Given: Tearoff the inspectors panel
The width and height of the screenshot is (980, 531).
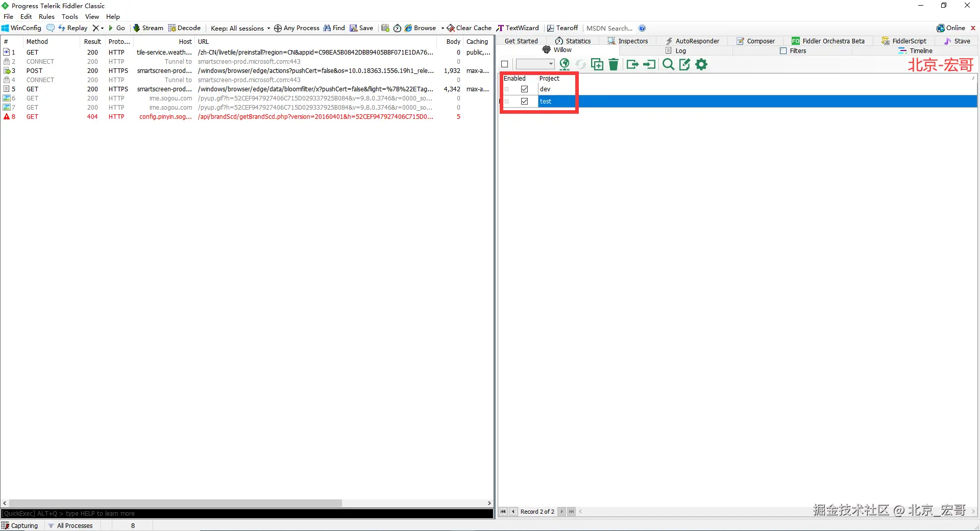Looking at the screenshot, I should pyautogui.click(x=562, y=28).
